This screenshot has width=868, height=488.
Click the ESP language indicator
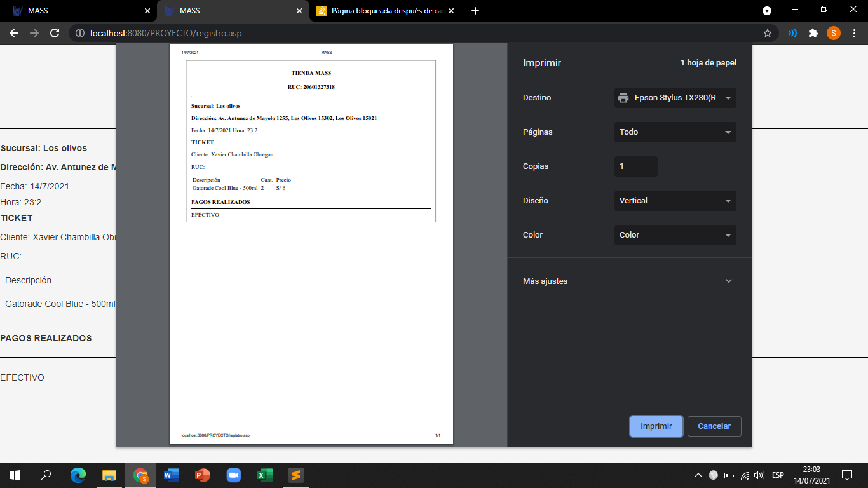[x=778, y=475]
